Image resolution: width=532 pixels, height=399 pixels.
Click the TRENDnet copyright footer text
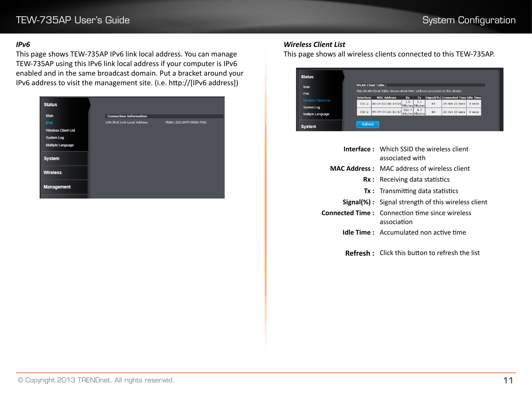coord(96,380)
